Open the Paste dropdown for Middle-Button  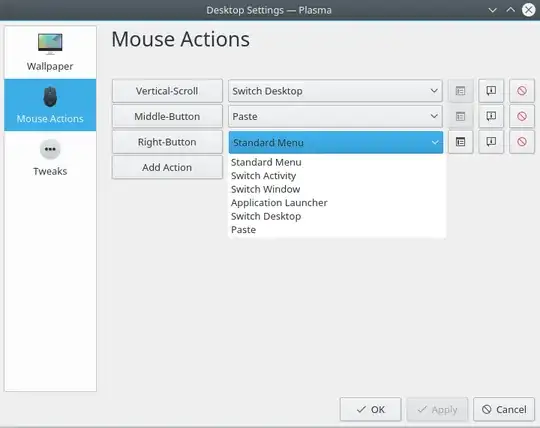click(335, 116)
